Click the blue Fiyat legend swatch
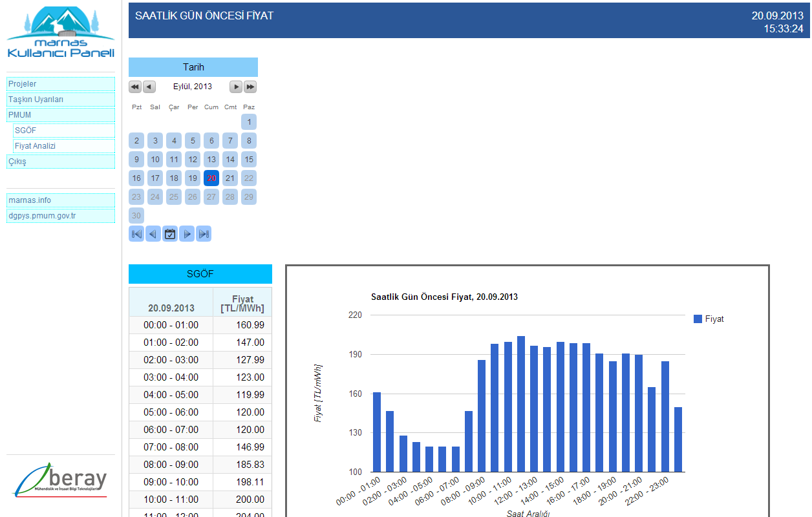 click(698, 319)
